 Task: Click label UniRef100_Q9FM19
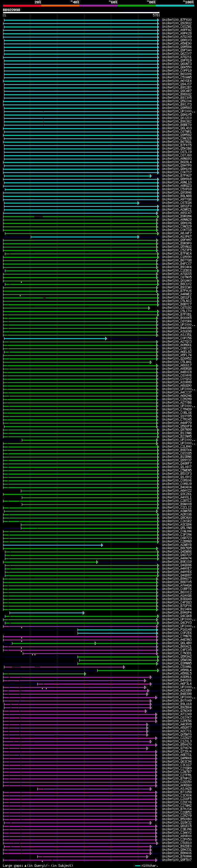point(176,61)
